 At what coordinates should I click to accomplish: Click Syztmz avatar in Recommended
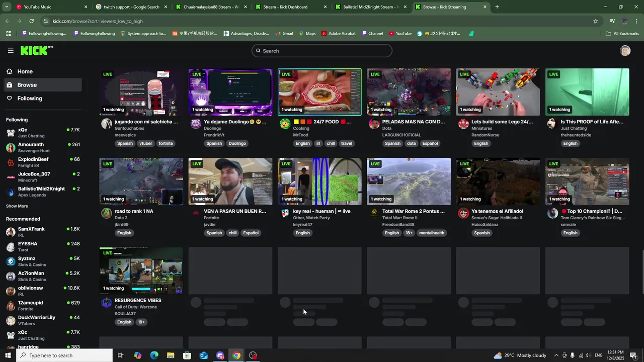[x=11, y=261]
